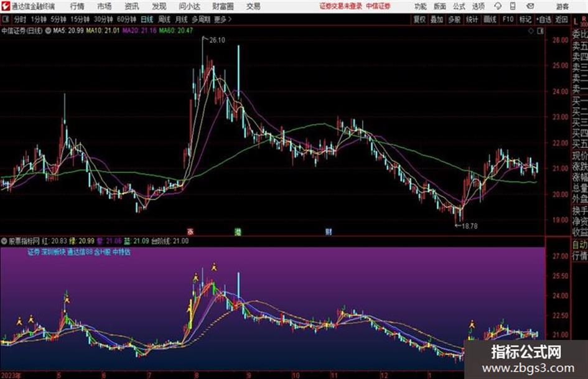Screen dimensions: 588x379
Task: Open the 版面 layout menu
Action: pos(440,7)
